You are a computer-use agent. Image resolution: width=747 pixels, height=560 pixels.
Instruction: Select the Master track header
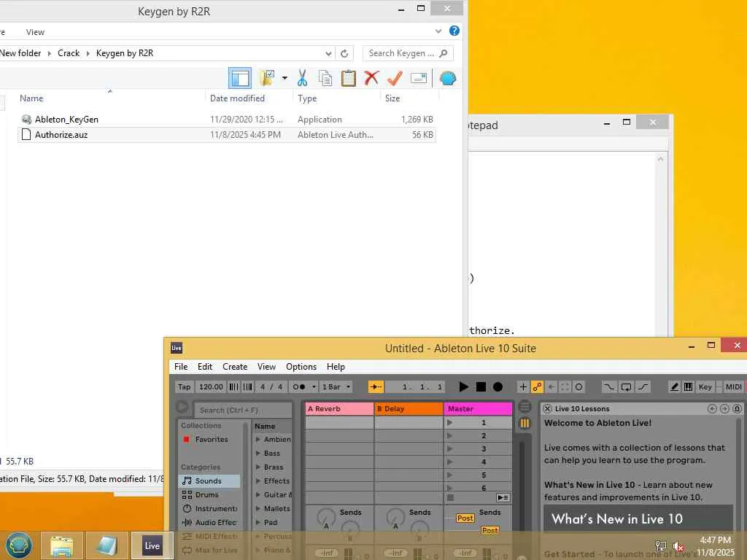(x=478, y=408)
